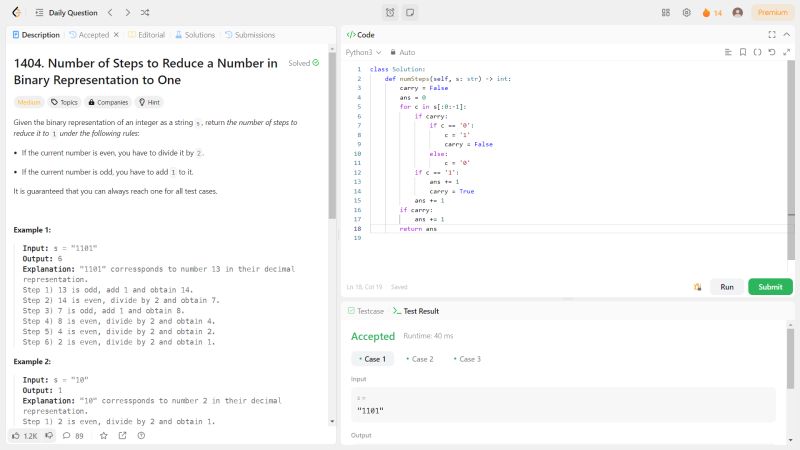Click the format code icon
Viewport: 800px width, 450px height.
click(728, 52)
